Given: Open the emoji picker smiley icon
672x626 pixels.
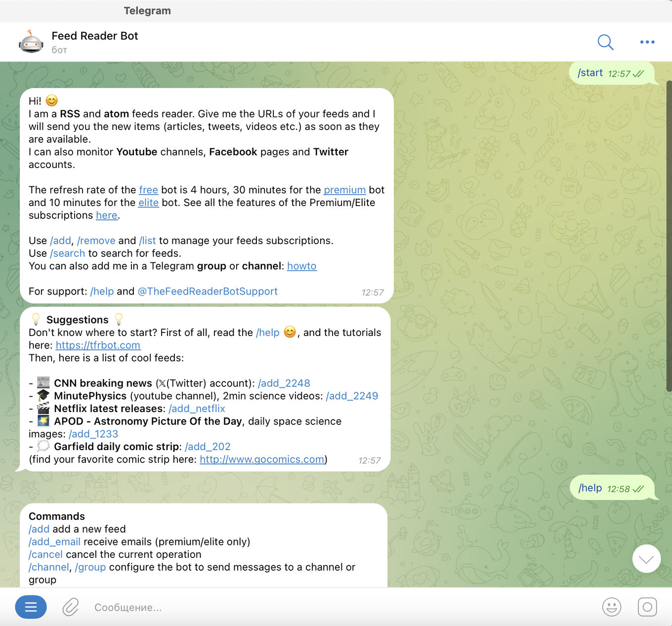Looking at the screenshot, I should tap(611, 607).
